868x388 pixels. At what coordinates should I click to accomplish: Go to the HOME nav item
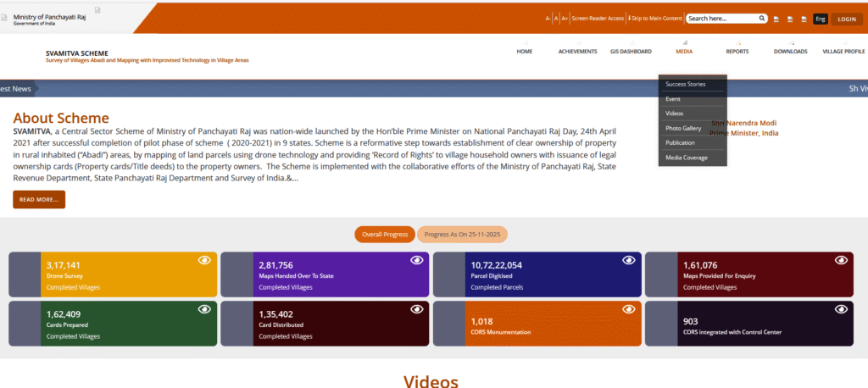coord(524,52)
